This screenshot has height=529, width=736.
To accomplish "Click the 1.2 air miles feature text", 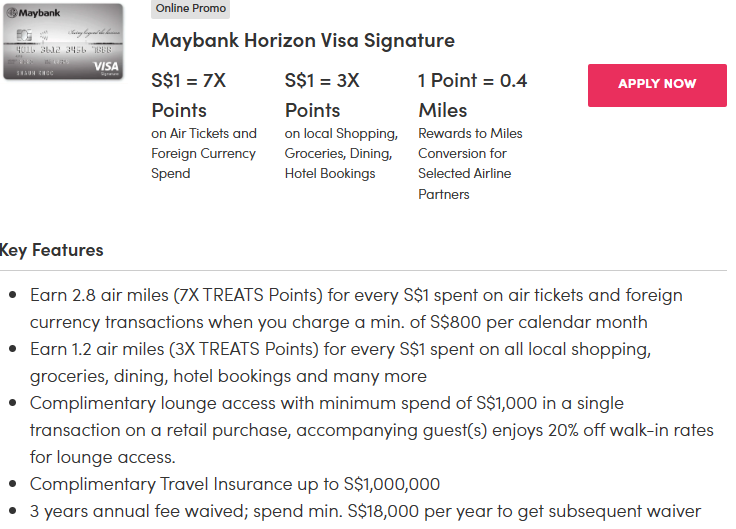I will point(340,363).
